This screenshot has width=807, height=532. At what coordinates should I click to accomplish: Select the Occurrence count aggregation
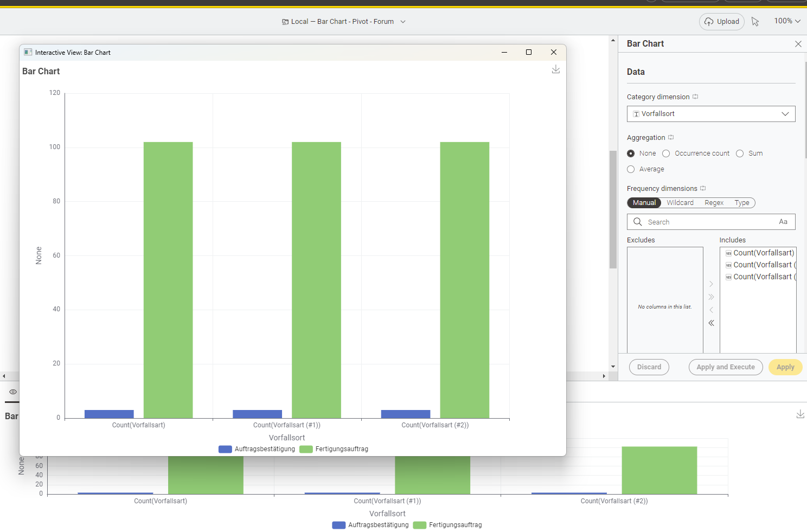coord(666,153)
